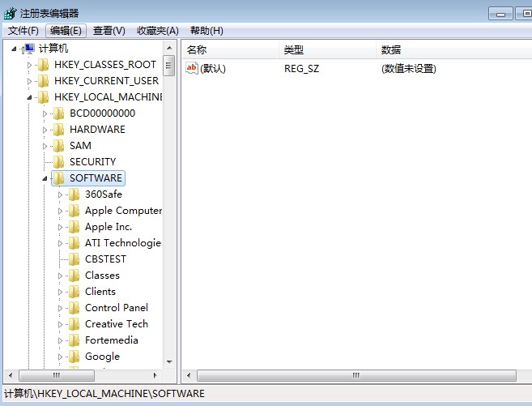Viewport: 532px width, 406px height.
Task: Click the SOFTWARE folder icon
Action: coord(58,178)
